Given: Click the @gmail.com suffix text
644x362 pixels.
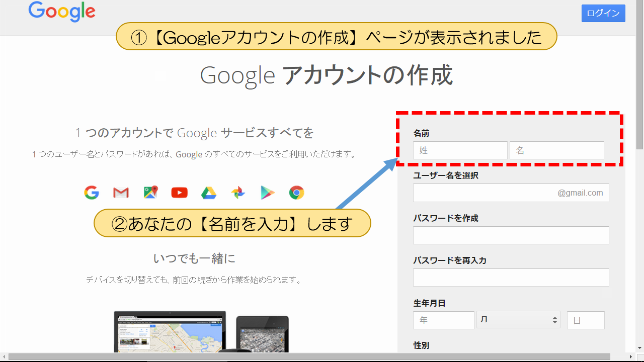Looking at the screenshot, I should (x=580, y=193).
